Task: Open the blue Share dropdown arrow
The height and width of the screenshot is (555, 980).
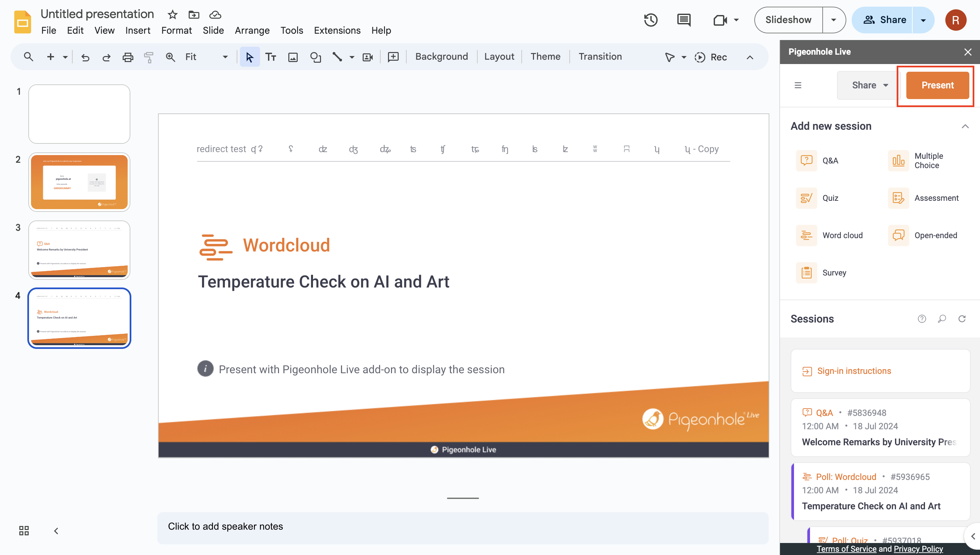Action: 923,20
